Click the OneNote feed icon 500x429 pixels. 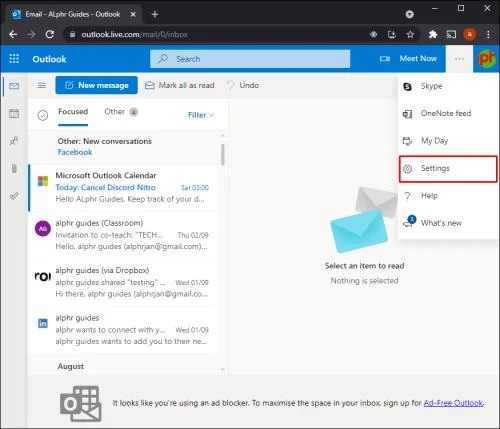(x=407, y=114)
